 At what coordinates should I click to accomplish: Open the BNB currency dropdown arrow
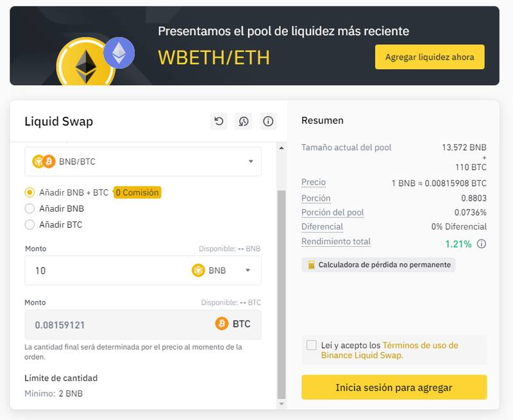tap(248, 271)
